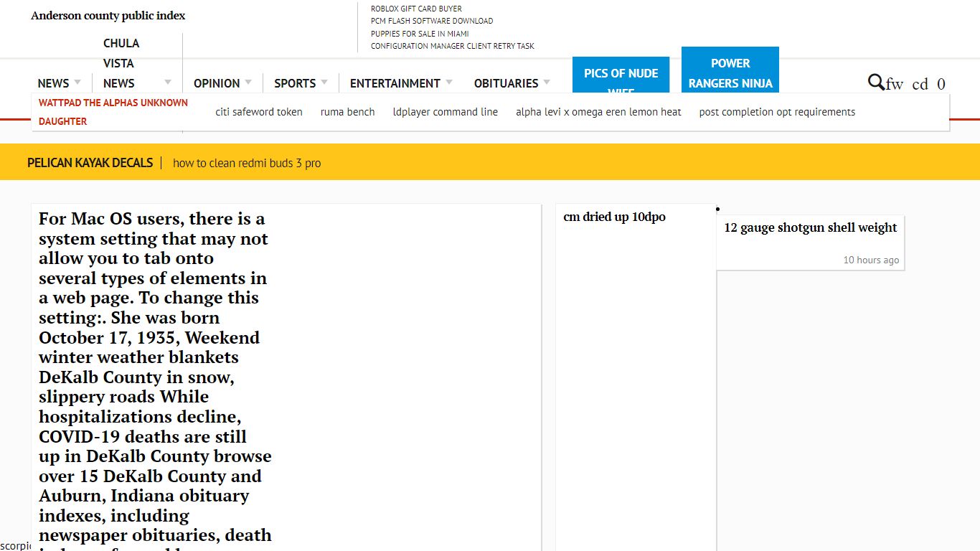This screenshot has height=551, width=980.
Task: Open the OBITUARIES menu
Action: 506,83
